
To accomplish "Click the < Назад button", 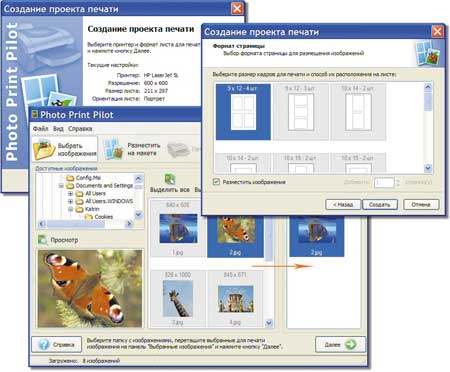I will [x=343, y=205].
